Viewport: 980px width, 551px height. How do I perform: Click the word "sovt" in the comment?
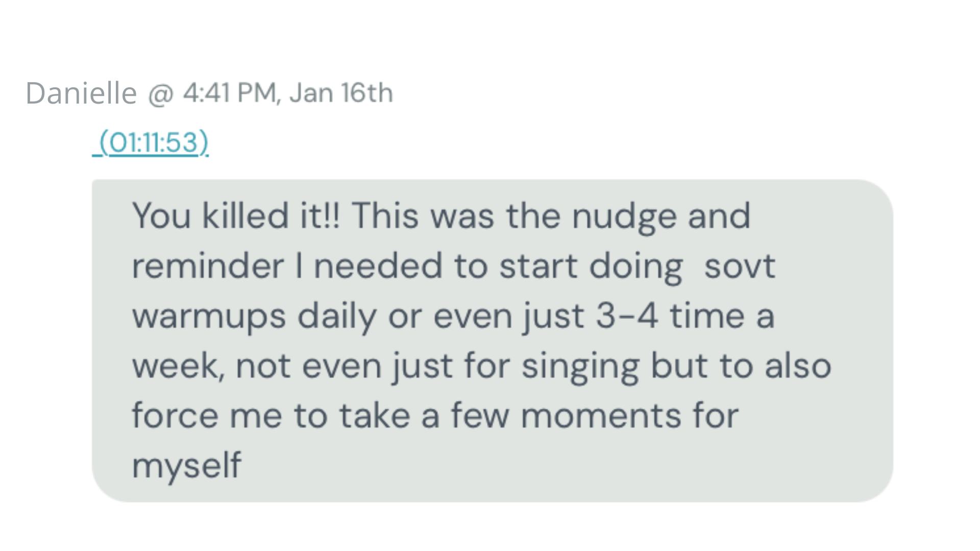(740, 266)
